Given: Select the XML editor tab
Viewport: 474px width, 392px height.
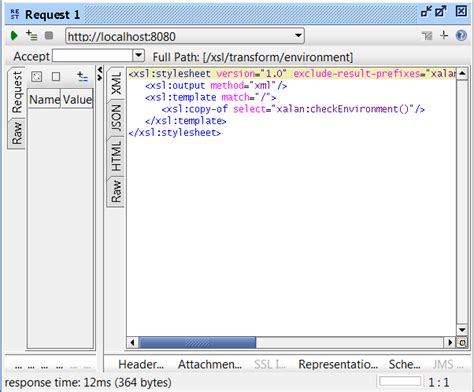Looking at the screenshot, I should (x=116, y=83).
